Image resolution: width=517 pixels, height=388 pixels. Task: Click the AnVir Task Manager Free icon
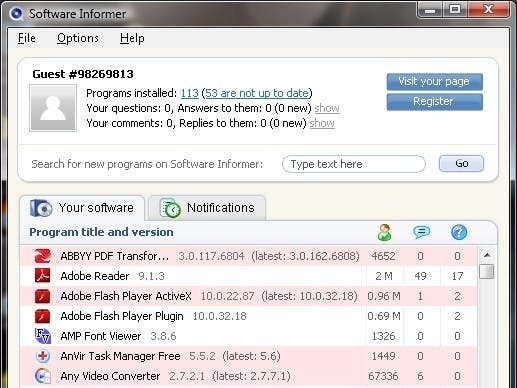click(43, 356)
